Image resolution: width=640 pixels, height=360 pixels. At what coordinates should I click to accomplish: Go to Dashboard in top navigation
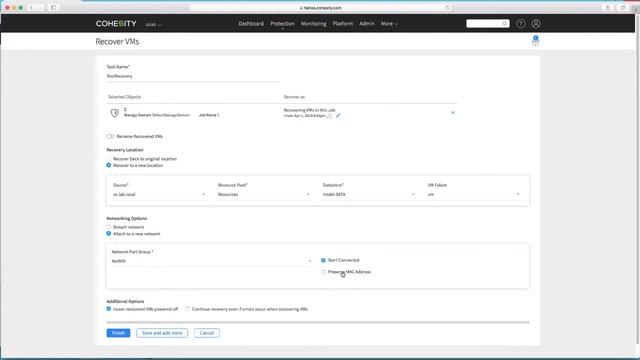click(x=251, y=24)
